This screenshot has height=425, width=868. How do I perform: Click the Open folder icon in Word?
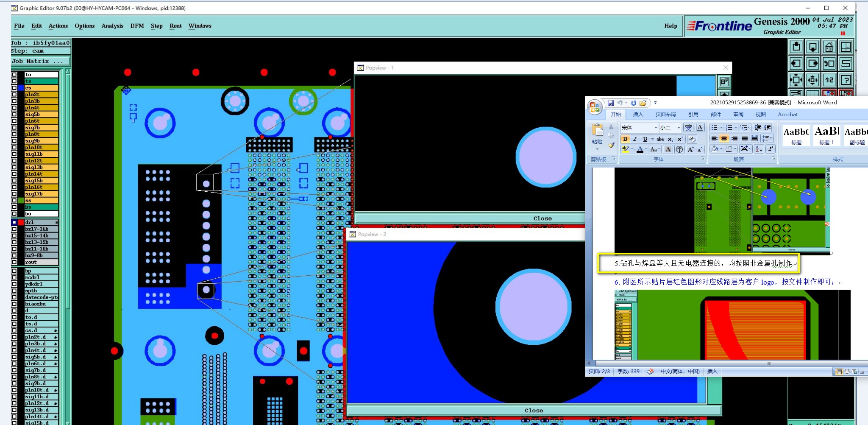pyautogui.click(x=643, y=103)
